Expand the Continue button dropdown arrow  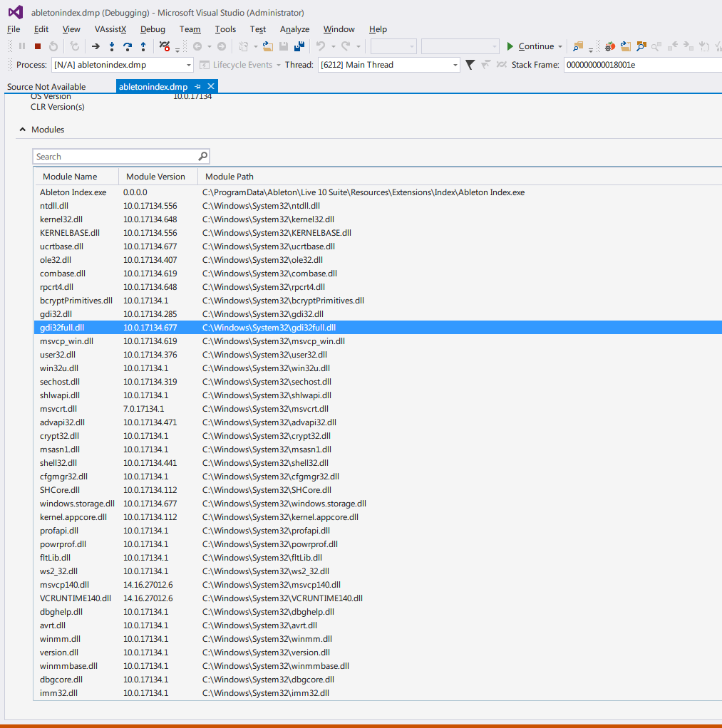[559, 46]
